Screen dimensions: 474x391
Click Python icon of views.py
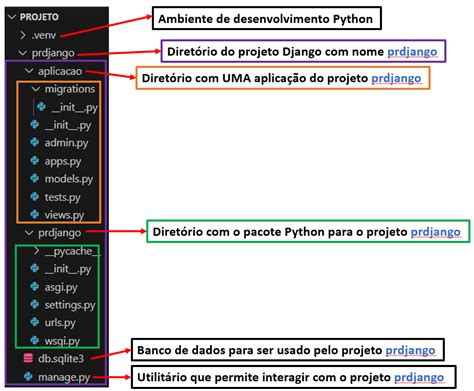point(35,214)
